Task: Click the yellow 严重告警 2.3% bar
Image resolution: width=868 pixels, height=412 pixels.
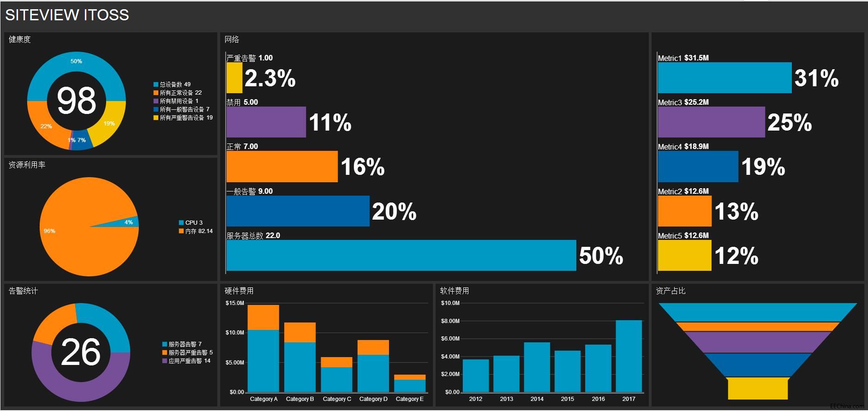Action: point(234,78)
